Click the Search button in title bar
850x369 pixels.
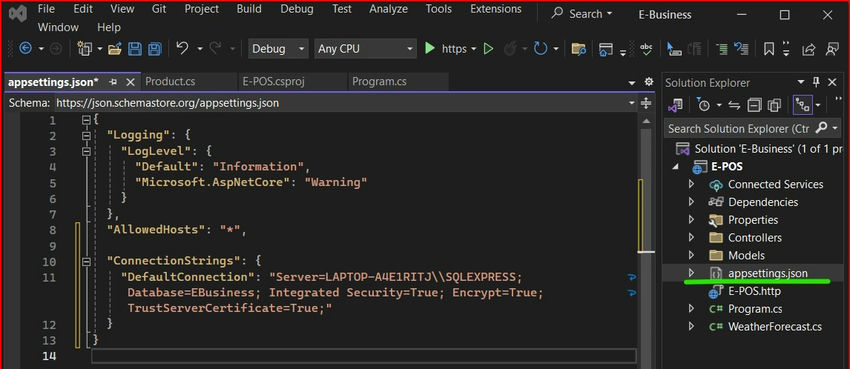[x=582, y=14]
